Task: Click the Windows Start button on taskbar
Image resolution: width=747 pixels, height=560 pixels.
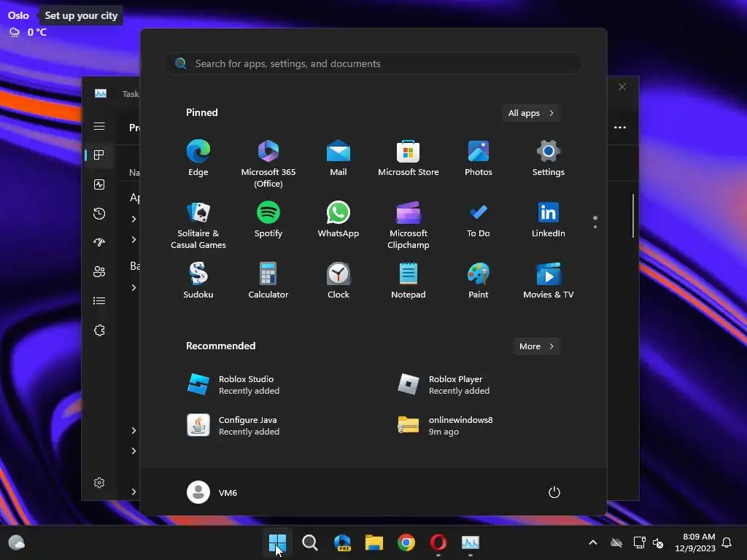Action: coord(277,542)
